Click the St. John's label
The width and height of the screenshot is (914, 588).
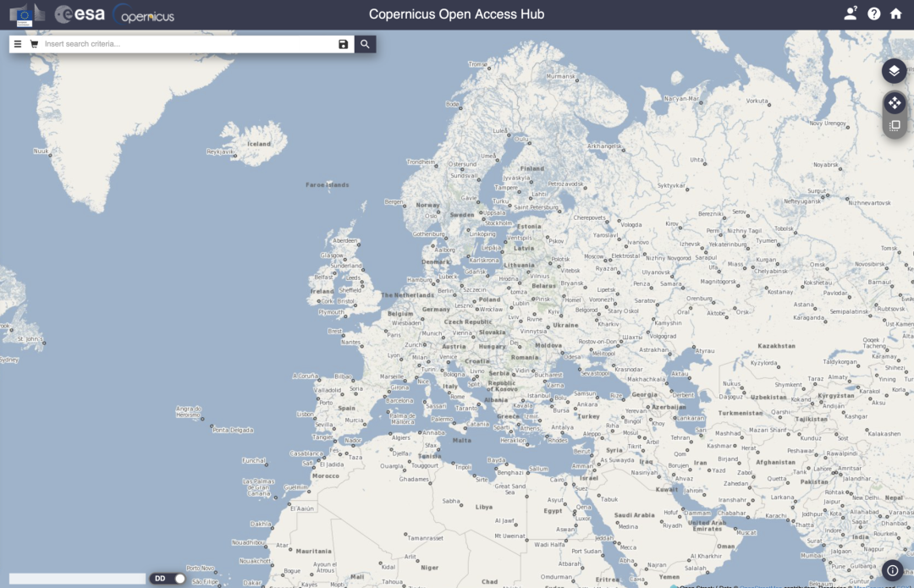[x=30, y=338]
